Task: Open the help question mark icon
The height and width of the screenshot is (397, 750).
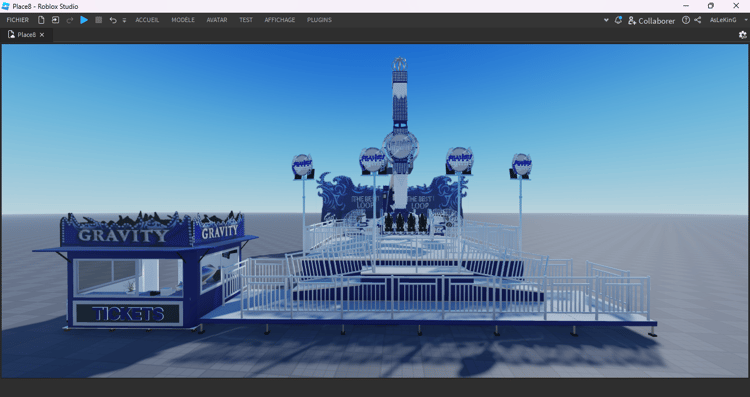Action: click(x=686, y=20)
